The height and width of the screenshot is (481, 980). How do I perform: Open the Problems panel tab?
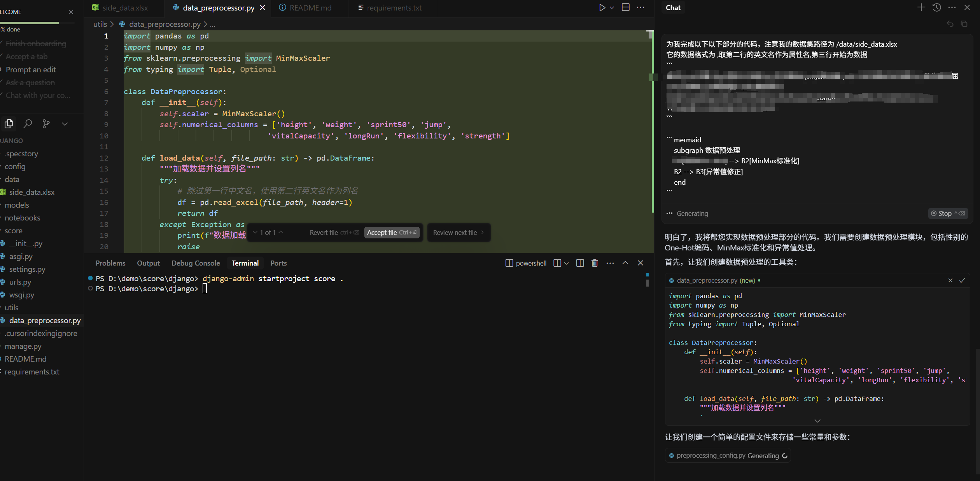(x=110, y=263)
